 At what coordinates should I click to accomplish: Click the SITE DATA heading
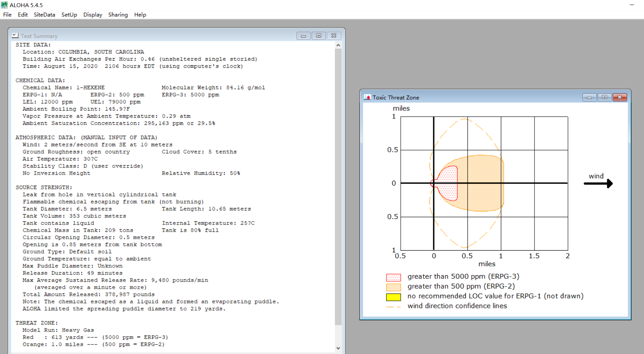33,45
